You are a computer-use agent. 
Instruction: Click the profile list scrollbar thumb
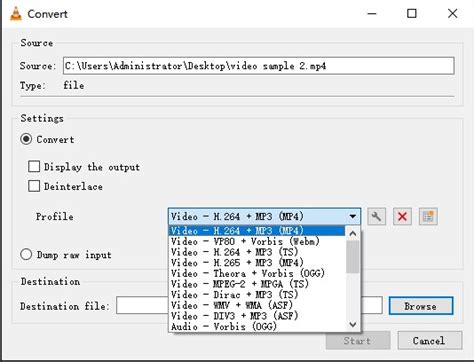click(353, 257)
